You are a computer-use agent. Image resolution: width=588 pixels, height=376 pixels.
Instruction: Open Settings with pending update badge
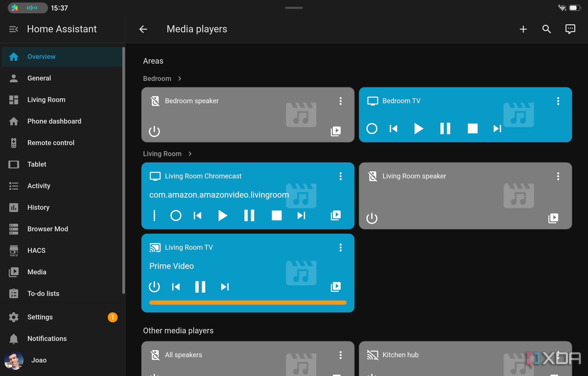[x=62, y=317]
